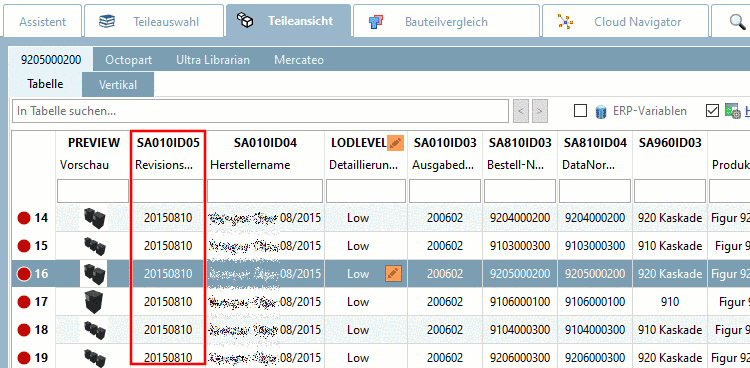Select cell 9204000200 in SA810ID03 column

(520, 218)
